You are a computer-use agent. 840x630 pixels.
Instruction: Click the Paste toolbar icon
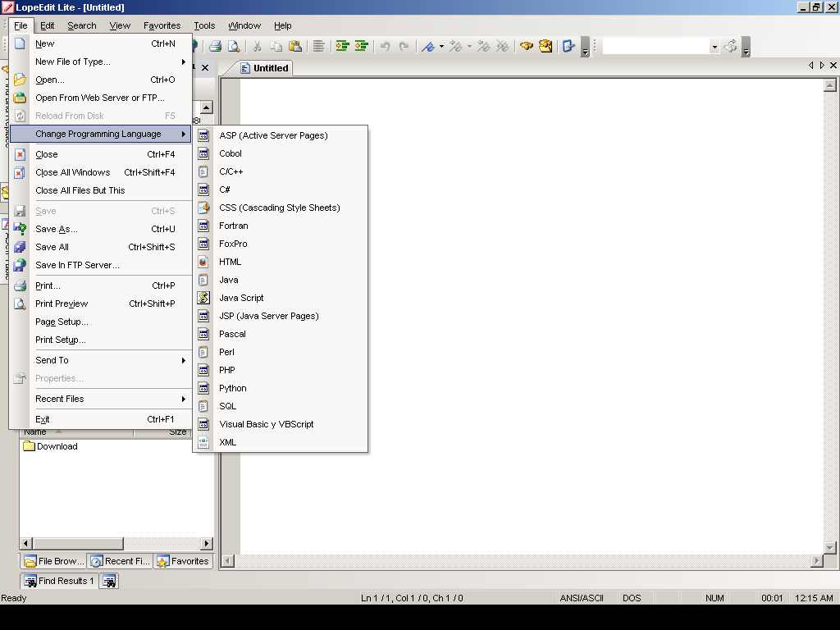click(297, 46)
